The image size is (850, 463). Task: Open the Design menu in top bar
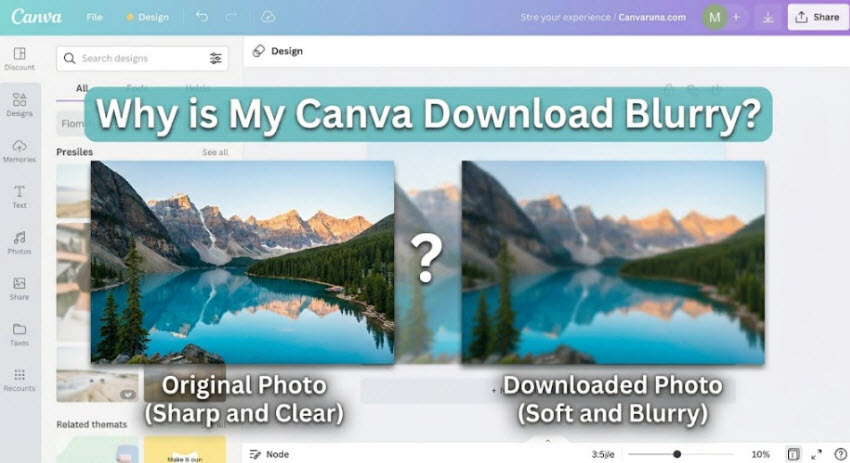[x=148, y=17]
